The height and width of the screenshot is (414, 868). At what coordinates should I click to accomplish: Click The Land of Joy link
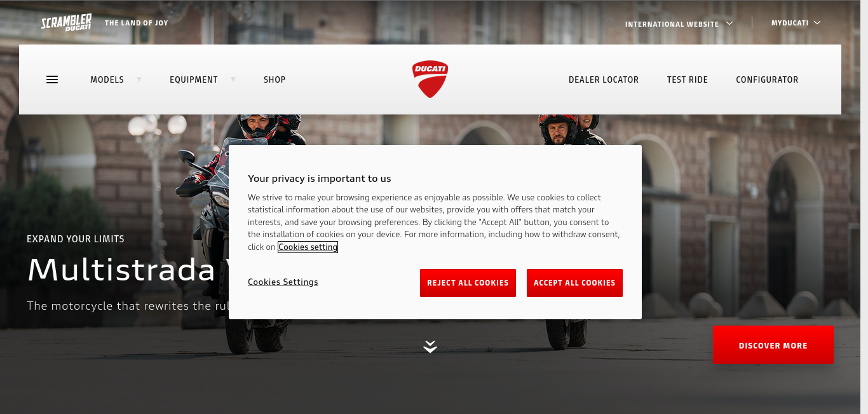point(137,23)
